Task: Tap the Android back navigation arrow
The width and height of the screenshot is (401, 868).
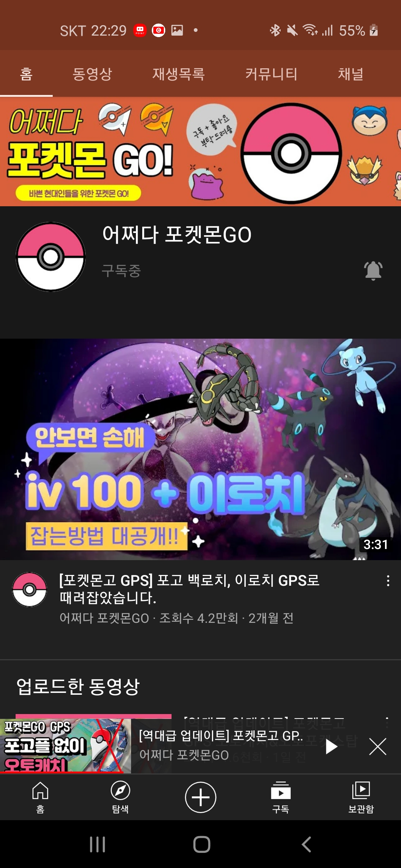Action: click(306, 845)
